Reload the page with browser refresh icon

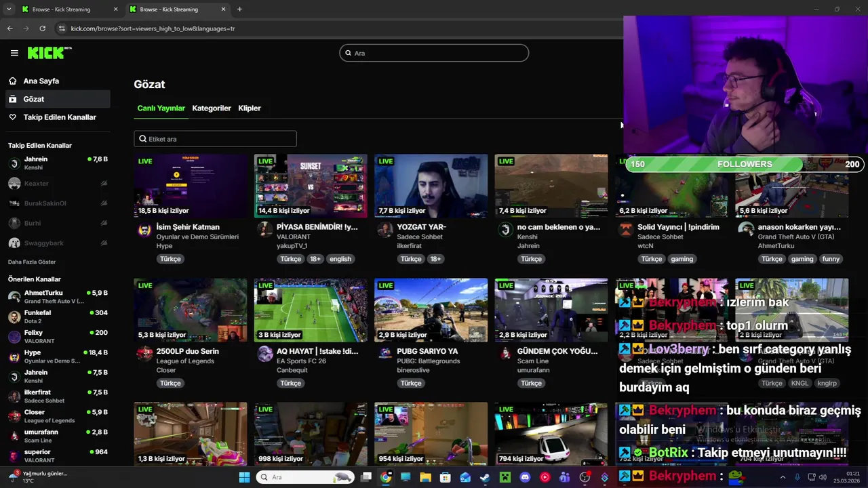click(x=42, y=28)
